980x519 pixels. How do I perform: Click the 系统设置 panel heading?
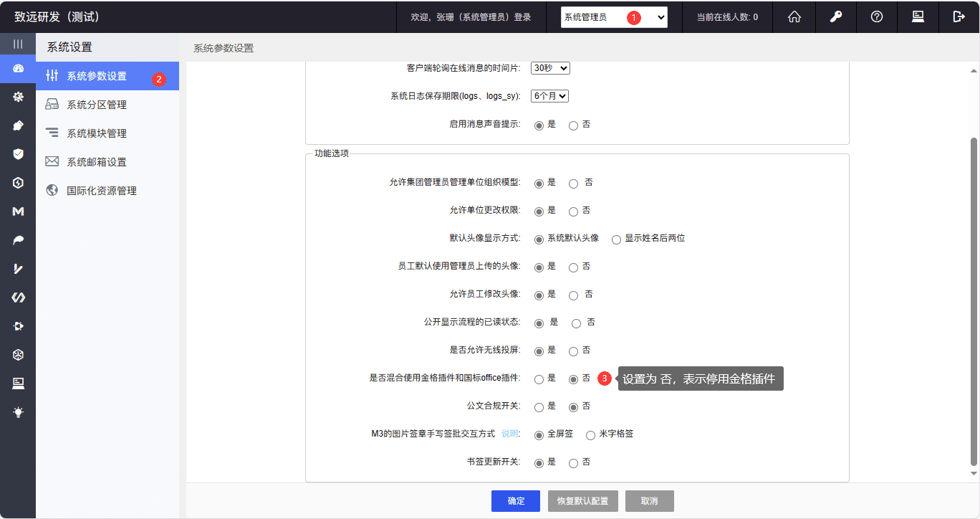69,47
